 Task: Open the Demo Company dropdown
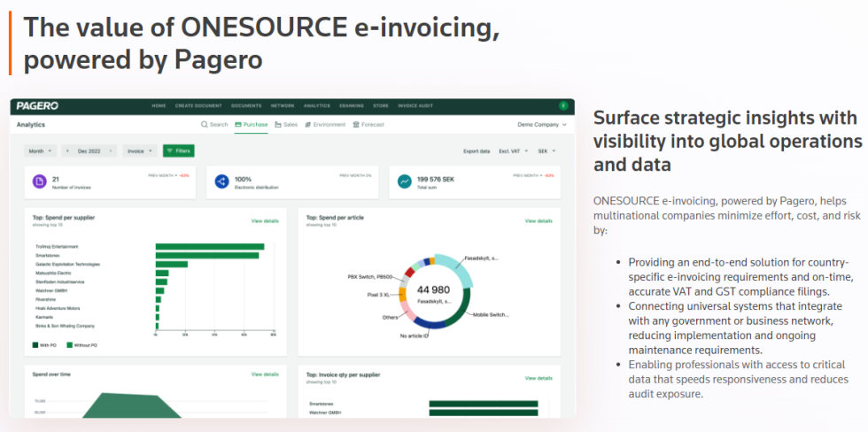click(x=542, y=125)
